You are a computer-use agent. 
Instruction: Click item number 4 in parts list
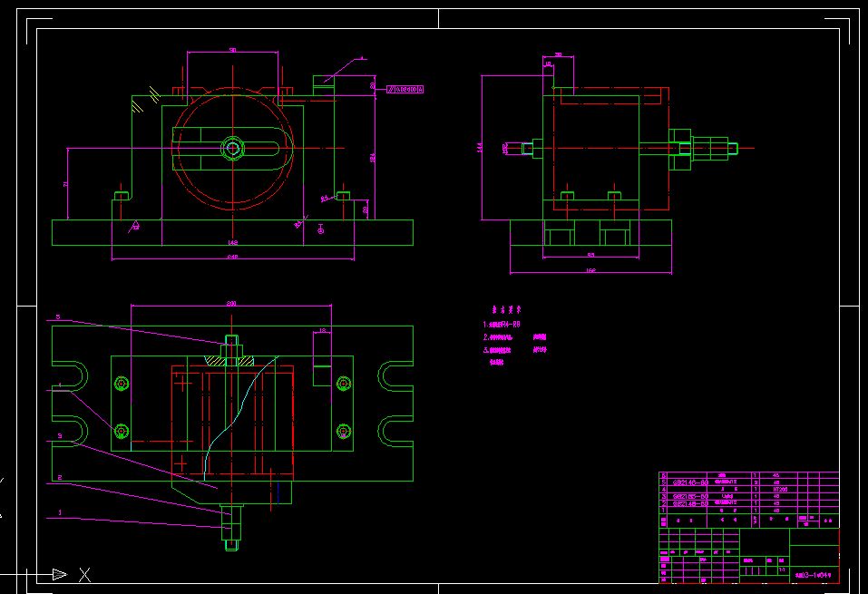[664, 490]
